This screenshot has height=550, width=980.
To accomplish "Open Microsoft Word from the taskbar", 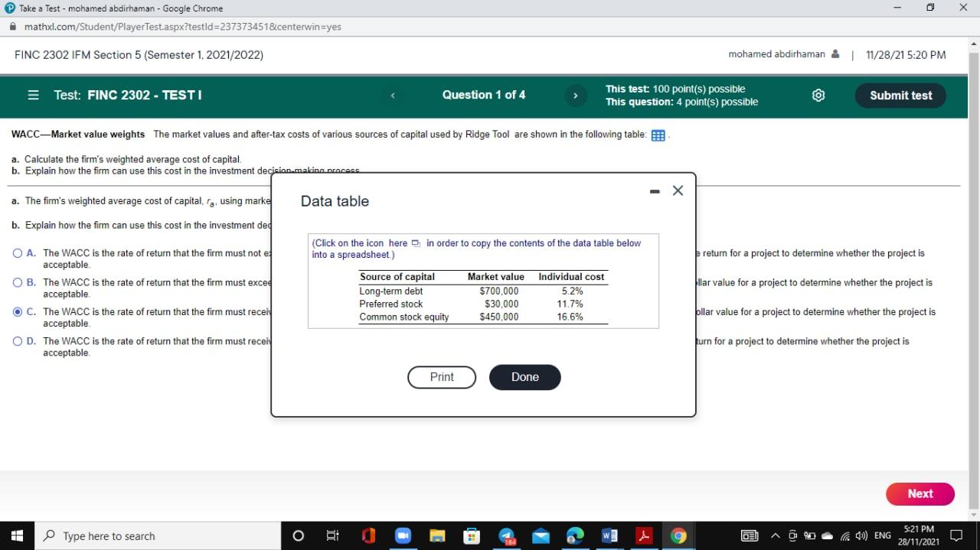I will [610, 536].
